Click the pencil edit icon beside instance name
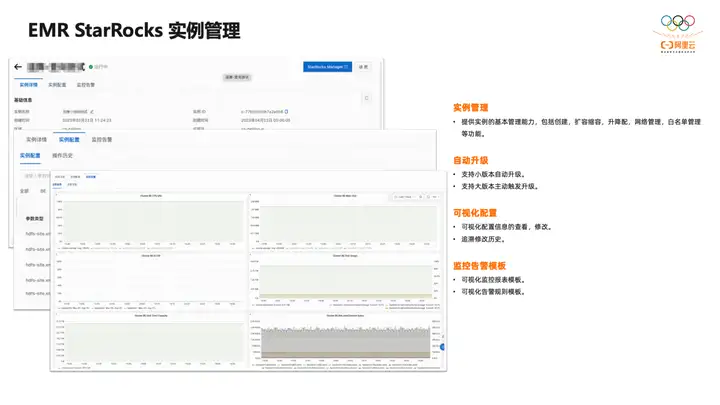Screen dimensions: 720x405 92,112
